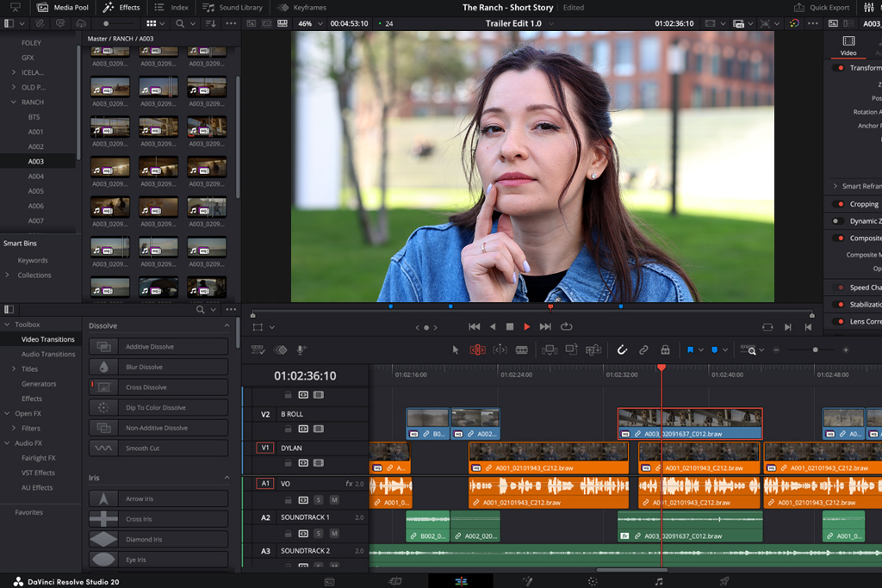Toggle timeline Snapping magnet icon
This screenshot has height=588, width=882.
tap(622, 350)
